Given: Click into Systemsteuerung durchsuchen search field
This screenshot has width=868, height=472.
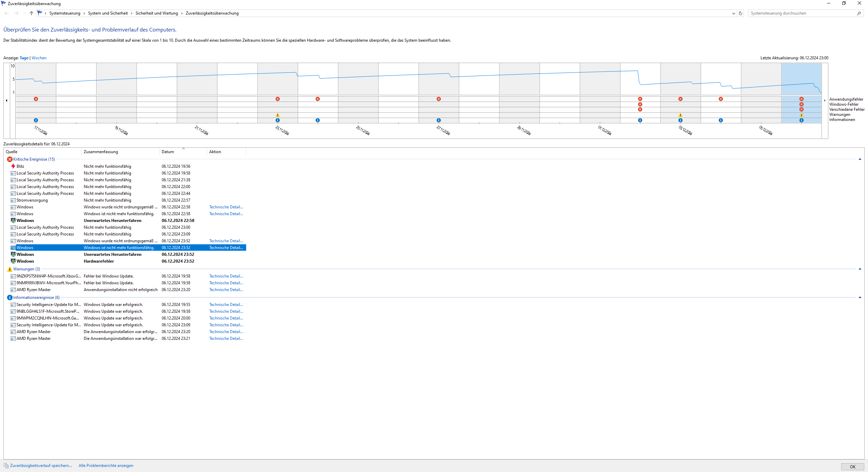Looking at the screenshot, I should point(800,13).
